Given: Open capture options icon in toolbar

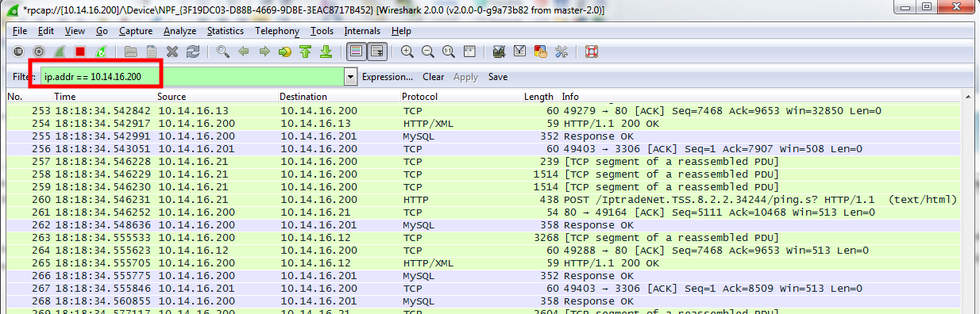Looking at the screenshot, I should coord(38,52).
